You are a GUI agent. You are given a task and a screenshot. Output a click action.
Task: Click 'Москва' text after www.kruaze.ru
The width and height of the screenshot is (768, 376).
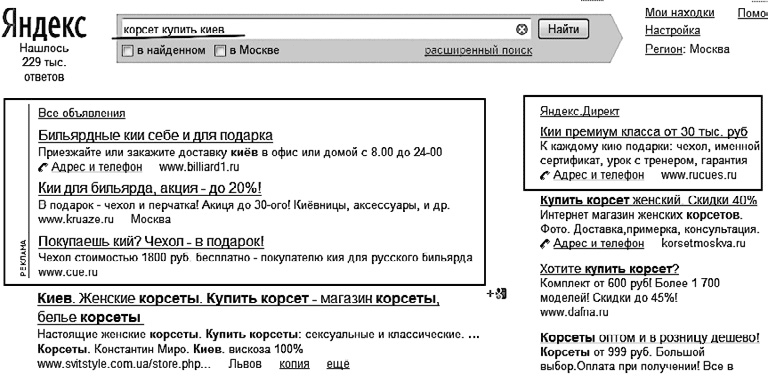(x=151, y=219)
